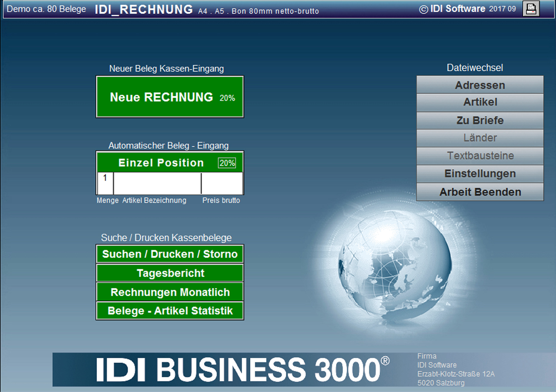
Task: Click the 'Automatischer Beleg - Eingang' label
Action: click(168, 146)
